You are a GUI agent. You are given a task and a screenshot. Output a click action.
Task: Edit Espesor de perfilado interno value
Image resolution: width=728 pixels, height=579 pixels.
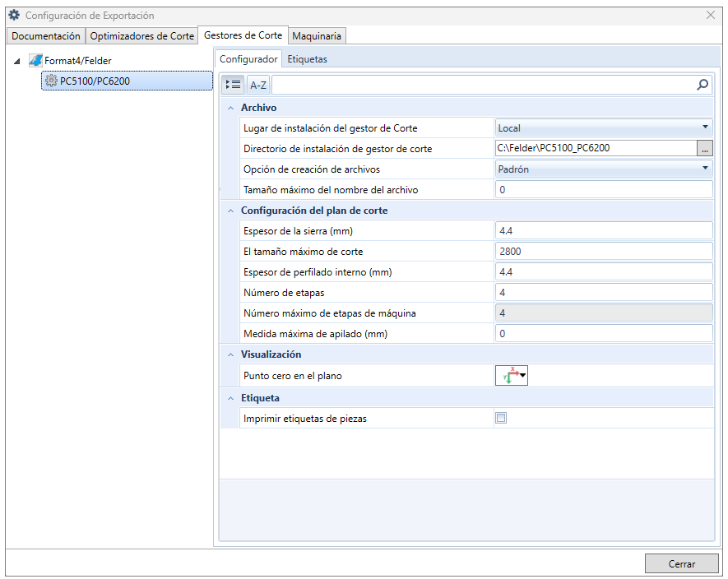point(604,271)
